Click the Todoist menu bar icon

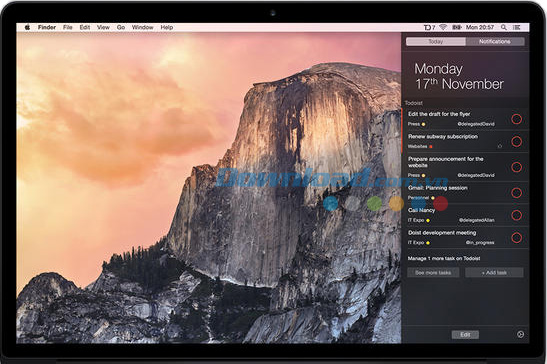429,27
